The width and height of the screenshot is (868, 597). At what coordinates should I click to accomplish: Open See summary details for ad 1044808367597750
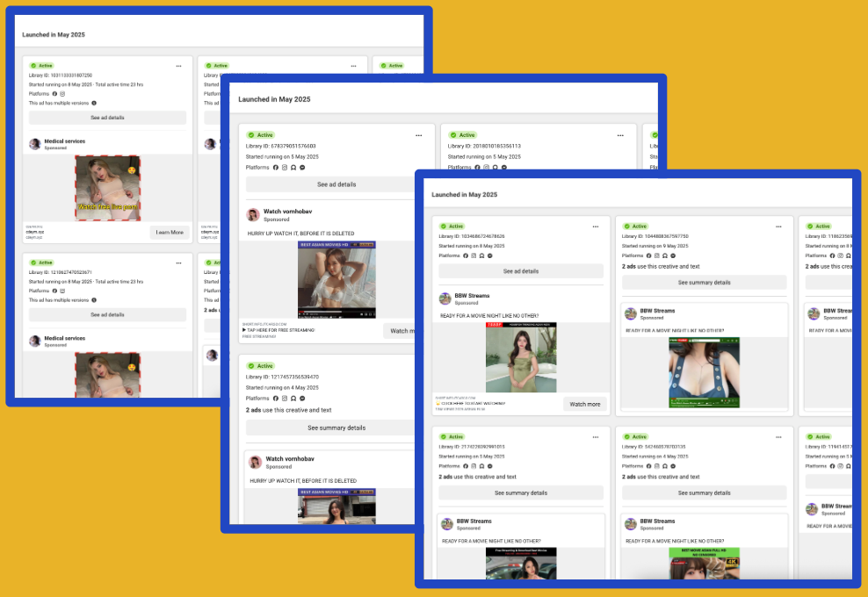(704, 282)
